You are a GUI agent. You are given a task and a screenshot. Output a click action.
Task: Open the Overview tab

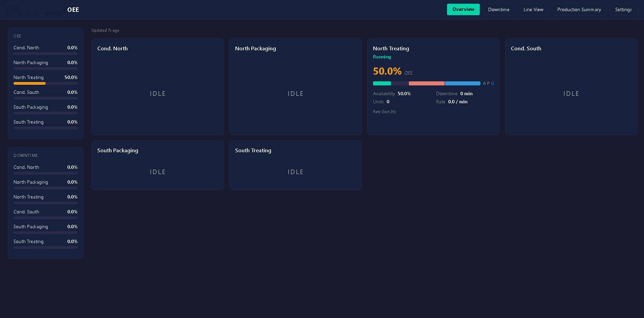pos(463,9)
